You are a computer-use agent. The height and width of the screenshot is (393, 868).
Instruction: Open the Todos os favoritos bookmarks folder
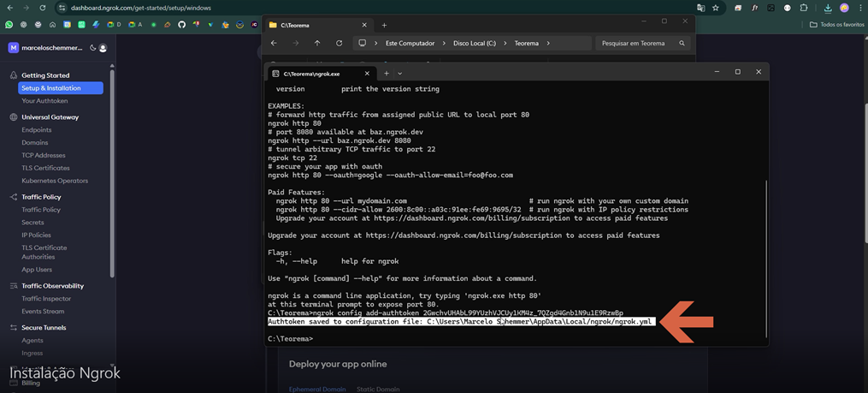pyautogui.click(x=836, y=24)
